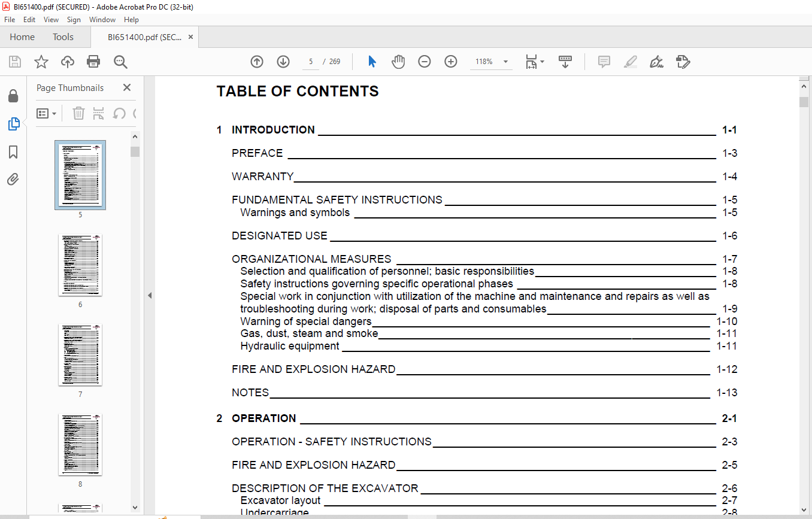Click the thumbnails panel scroll down arrow
812x519 pixels.
tap(135, 508)
